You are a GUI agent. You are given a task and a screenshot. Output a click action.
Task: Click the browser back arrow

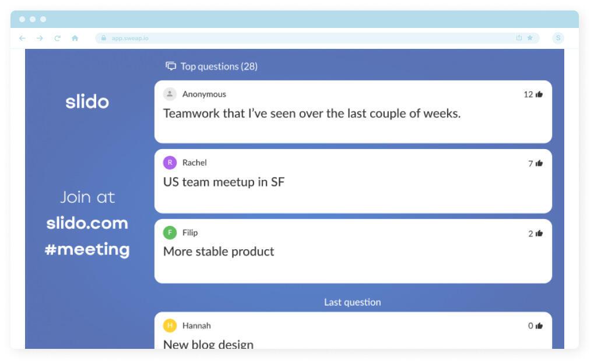(22, 38)
